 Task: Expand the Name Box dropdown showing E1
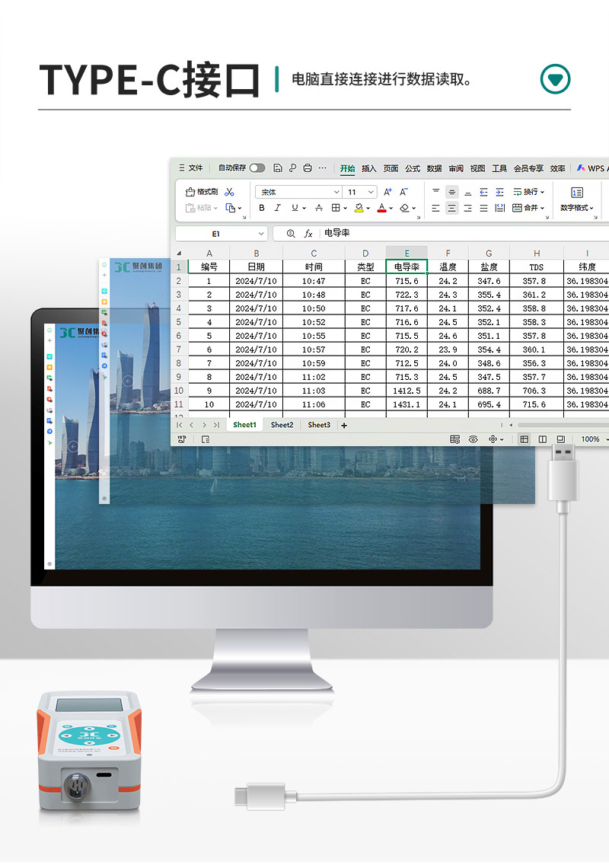pos(261,234)
